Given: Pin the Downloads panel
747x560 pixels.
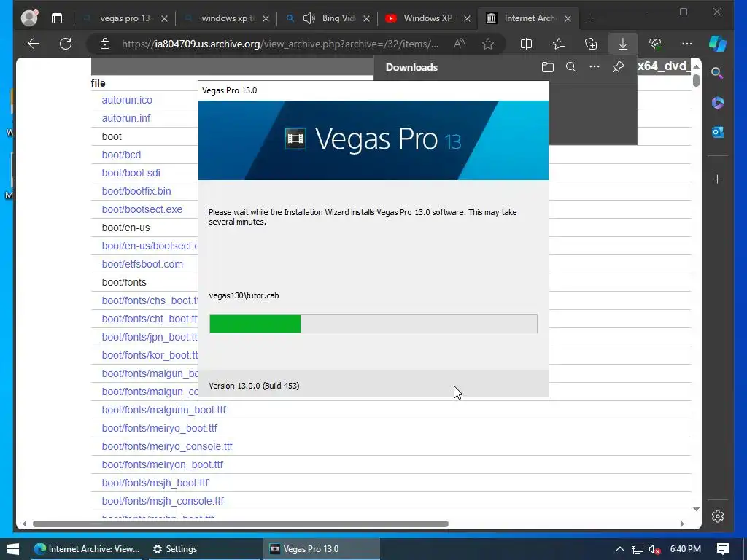Looking at the screenshot, I should pyautogui.click(x=618, y=66).
